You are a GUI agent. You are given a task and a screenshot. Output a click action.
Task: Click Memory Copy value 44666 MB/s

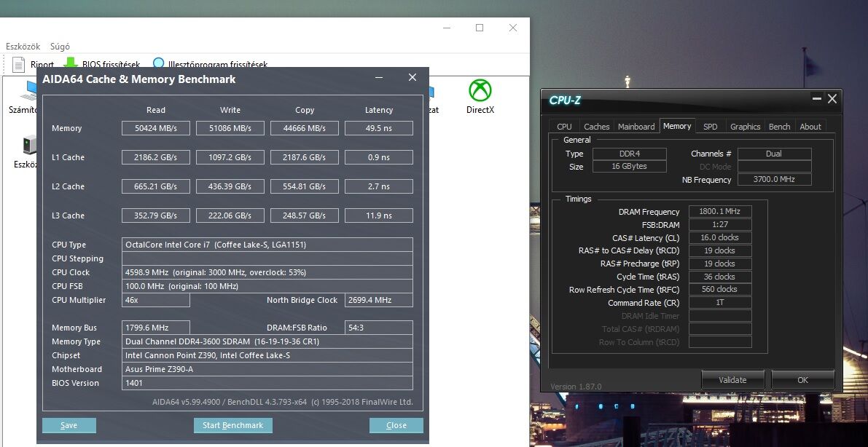(305, 128)
